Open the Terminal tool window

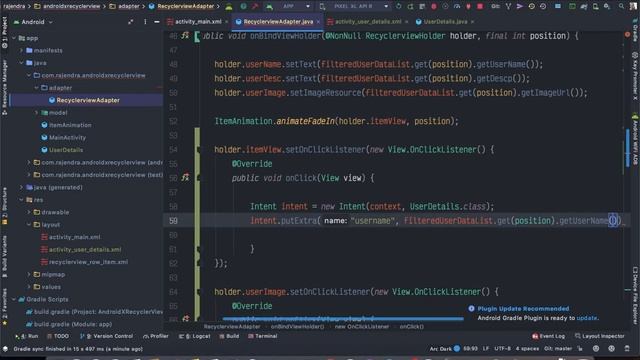(x=263, y=336)
